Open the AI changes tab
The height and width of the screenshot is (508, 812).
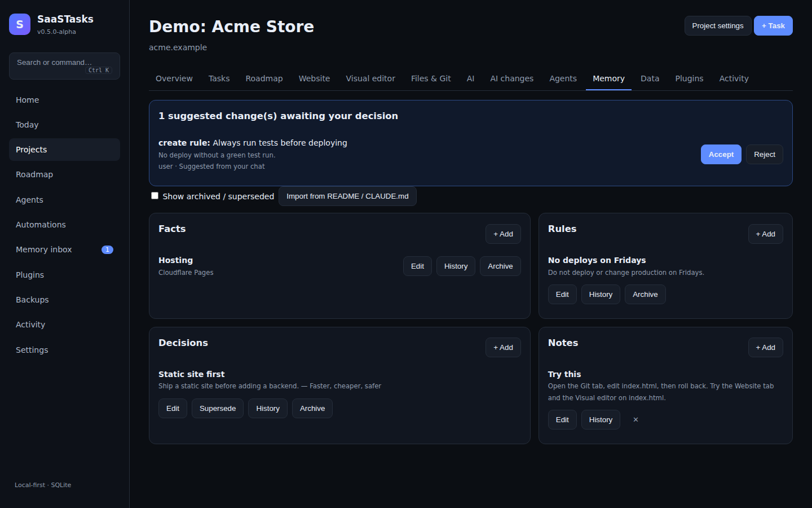(512, 78)
